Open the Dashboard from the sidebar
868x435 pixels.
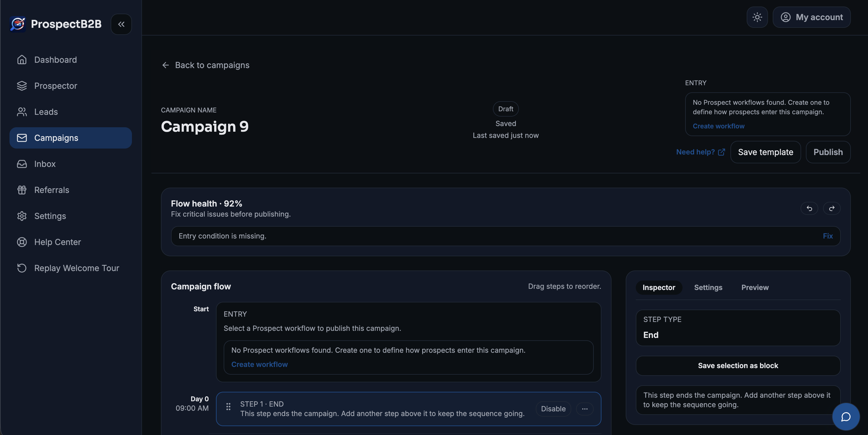coord(55,60)
